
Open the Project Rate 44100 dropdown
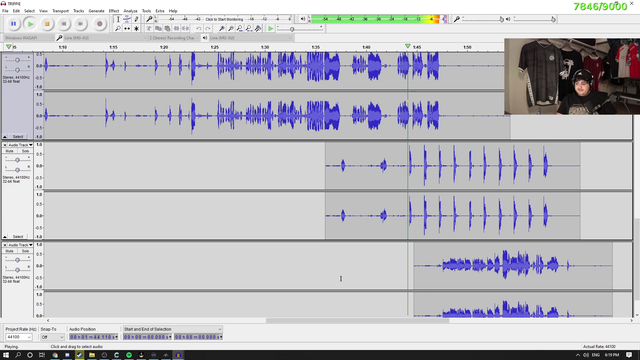(18, 337)
